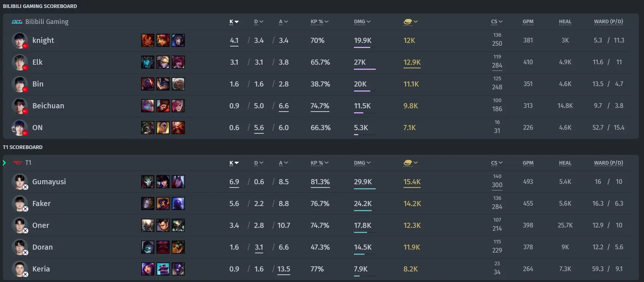Expand T1 row using green arrow
This screenshot has height=282, width=644.
coord(4,163)
